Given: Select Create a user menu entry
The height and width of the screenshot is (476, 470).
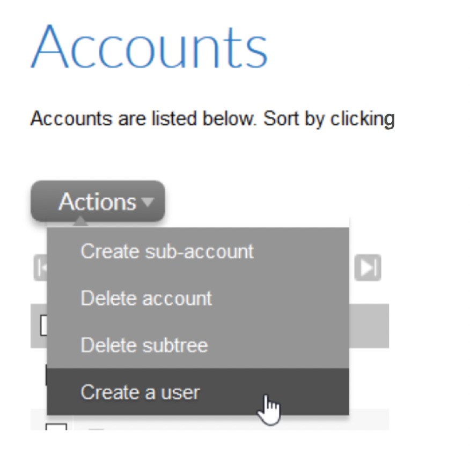Looking at the screenshot, I should [x=139, y=392].
